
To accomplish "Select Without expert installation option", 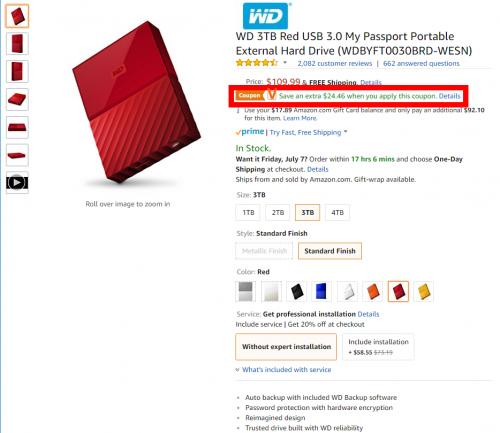I will click(286, 347).
